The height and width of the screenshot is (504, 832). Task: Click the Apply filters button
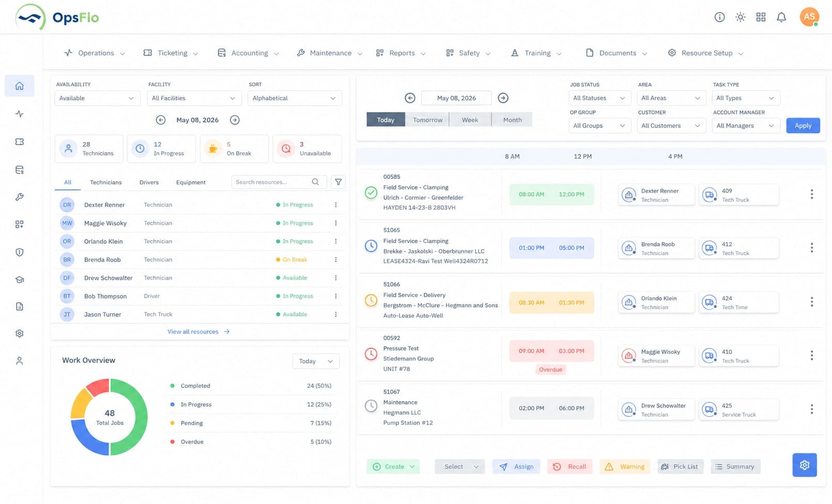(803, 125)
